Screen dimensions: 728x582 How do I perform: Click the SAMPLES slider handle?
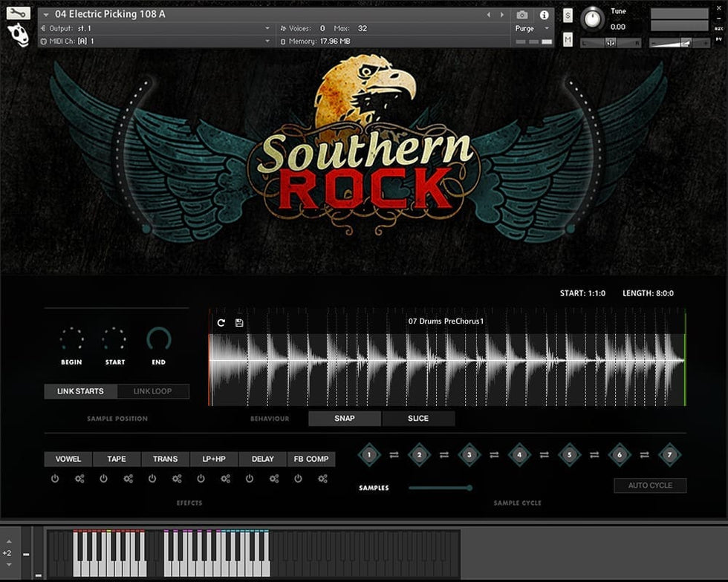pos(469,488)
